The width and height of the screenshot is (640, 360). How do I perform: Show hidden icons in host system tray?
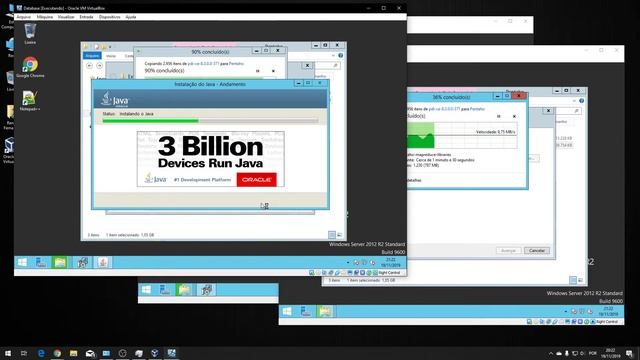551,353
